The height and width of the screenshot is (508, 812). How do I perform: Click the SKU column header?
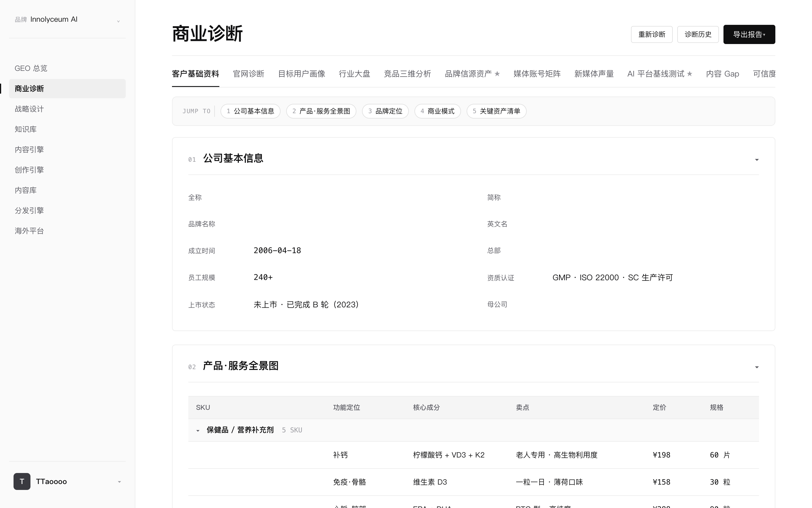tap(203, 408)
